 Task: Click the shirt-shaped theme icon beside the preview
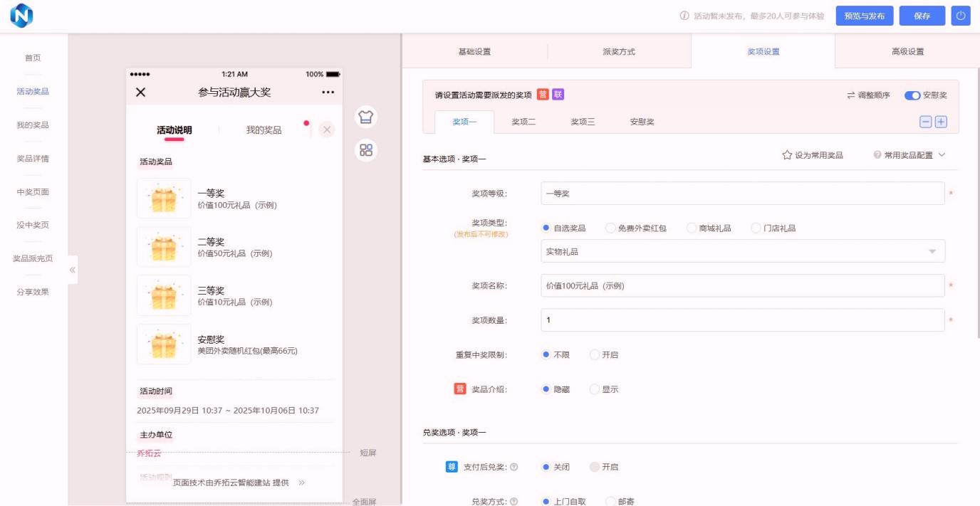tap(365, 117)
